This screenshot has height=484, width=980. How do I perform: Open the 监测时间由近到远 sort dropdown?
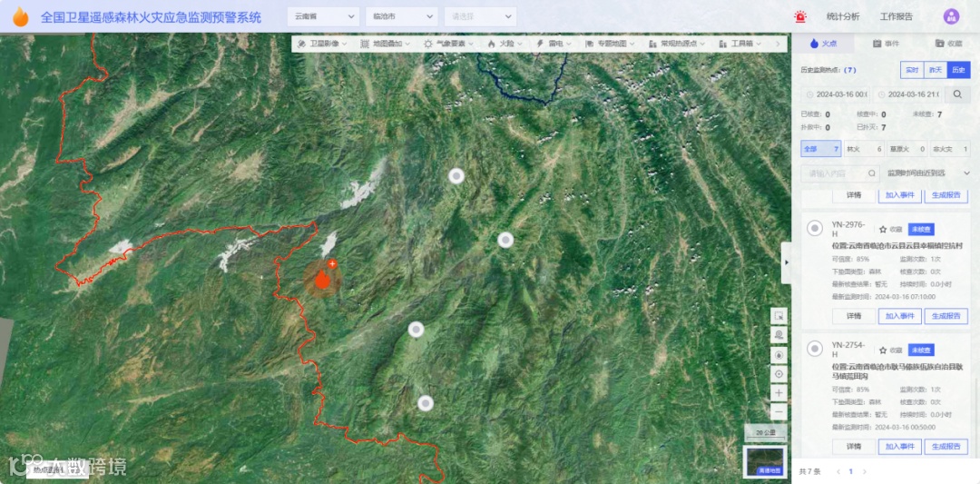(x=929, y=173)
